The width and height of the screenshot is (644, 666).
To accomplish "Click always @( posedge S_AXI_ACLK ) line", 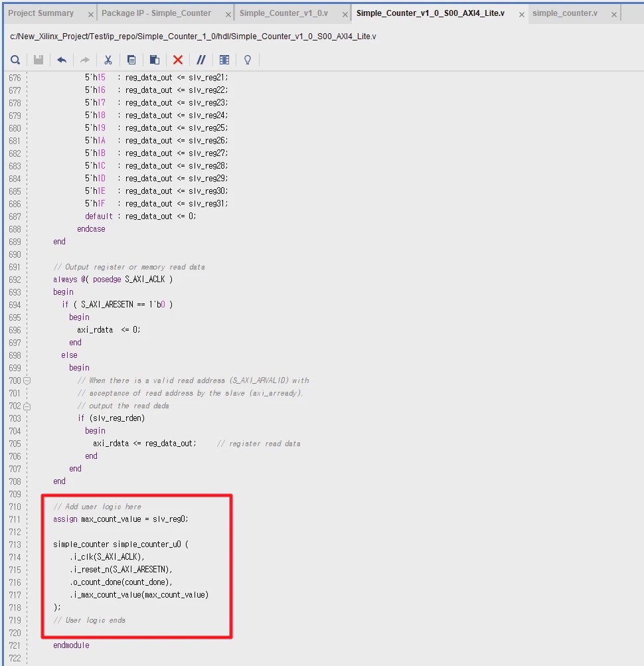I will coord(113,279).
